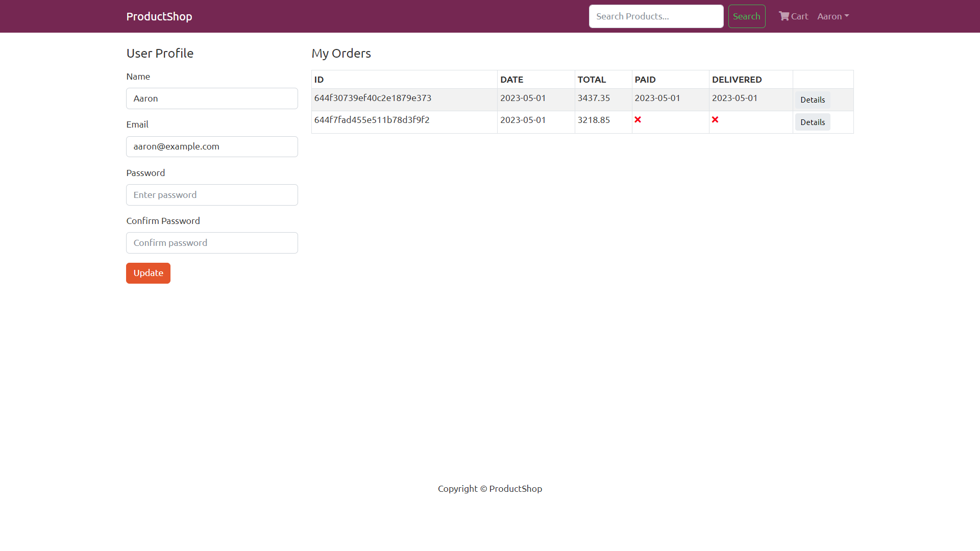Screen dimensions: 980x551
Task: Click the My Orders heading
Action: coord(341,53)
